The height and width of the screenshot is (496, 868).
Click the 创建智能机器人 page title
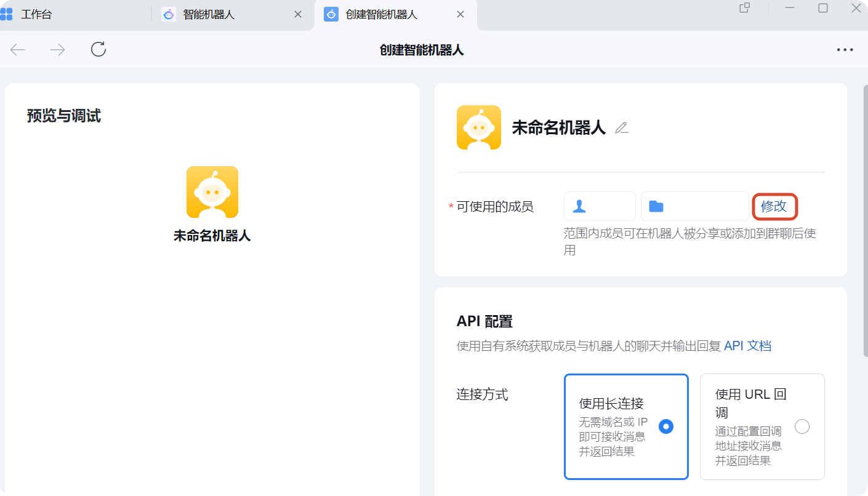click(422, 50)
